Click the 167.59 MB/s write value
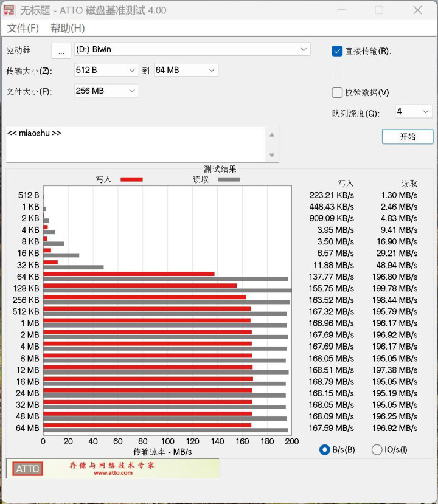438x504 pixels. [331, 428]
